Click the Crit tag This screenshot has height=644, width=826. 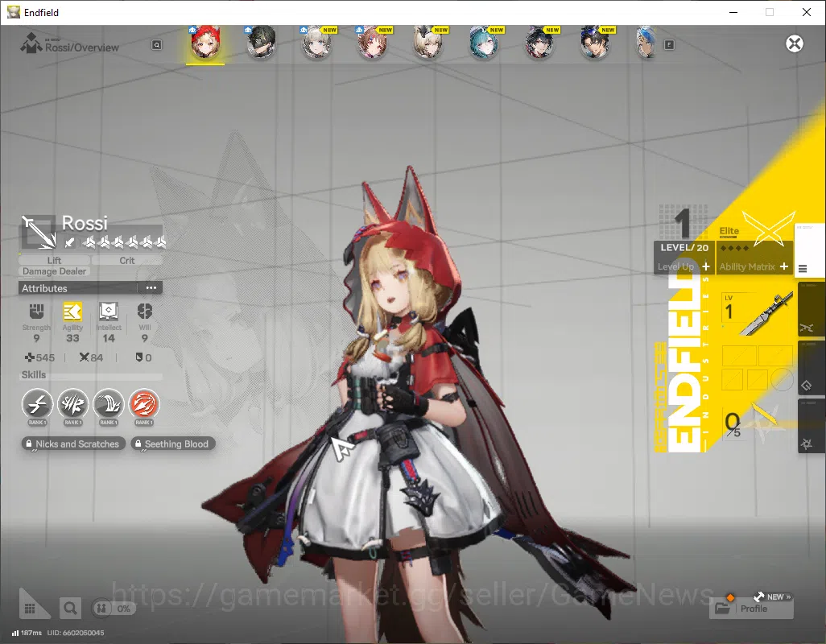point(127,260)
